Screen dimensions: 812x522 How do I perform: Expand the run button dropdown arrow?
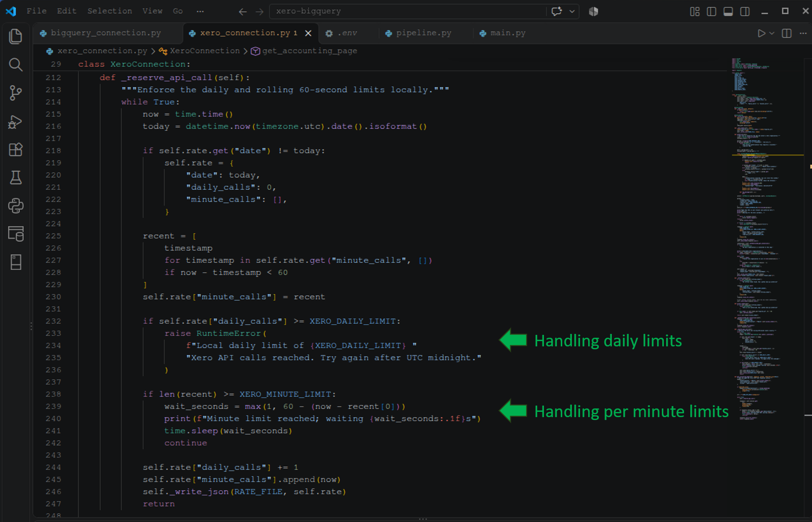772,33
